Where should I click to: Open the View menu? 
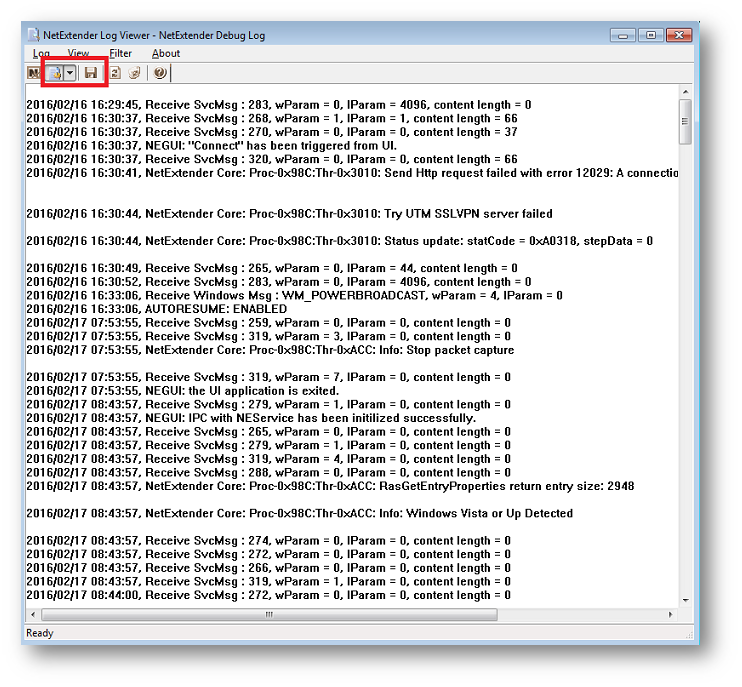point(78,53)
